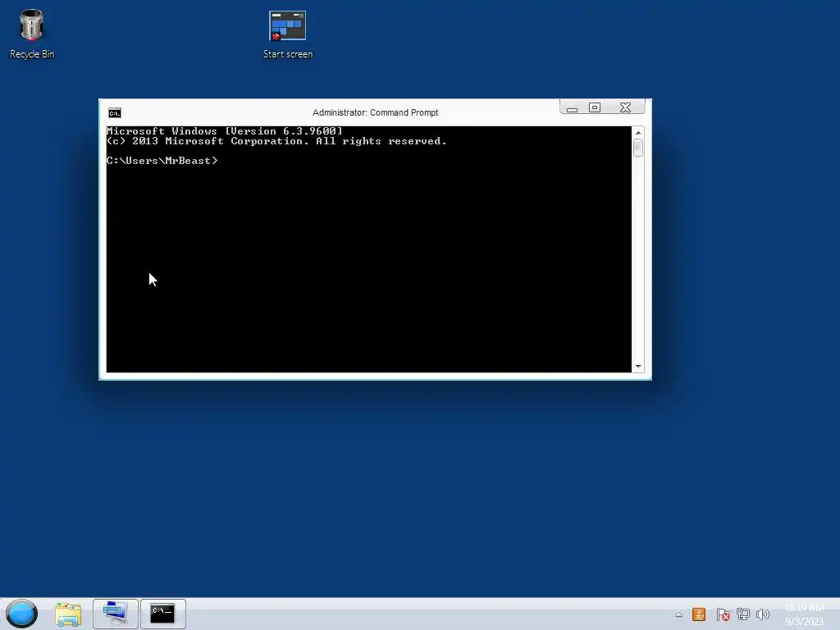Minimize the Command Prompt window
840x630 pixels.
[x=572, y=107]
